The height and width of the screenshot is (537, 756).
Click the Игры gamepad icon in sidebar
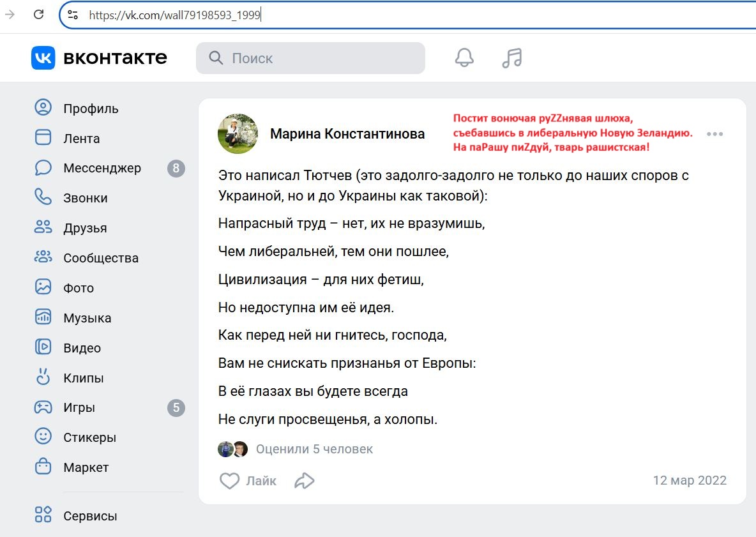(43, 407)
